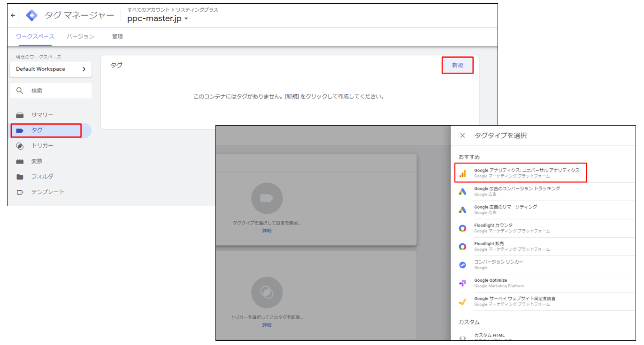Open すべてのアカウント breadcrumb link

[x=148, y=9]
